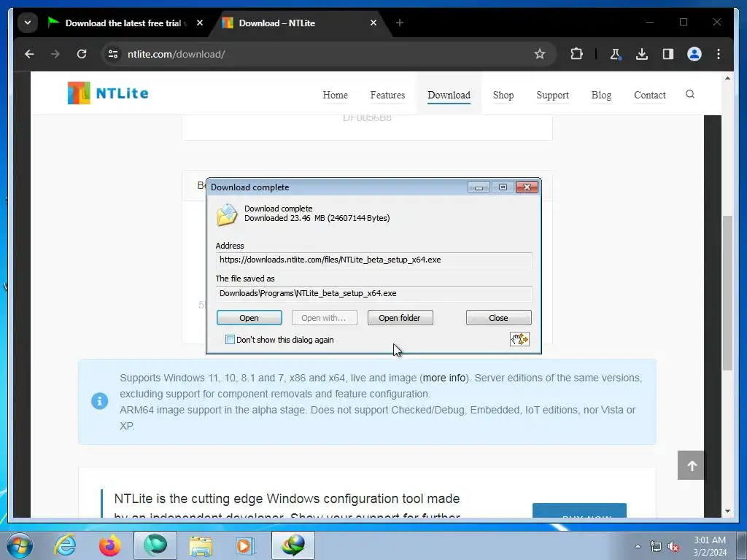This screenshot has height=560, width=747.
Task: Click the drag-and-drop hand icon in dialog
Action: click(x=519, y=339)
